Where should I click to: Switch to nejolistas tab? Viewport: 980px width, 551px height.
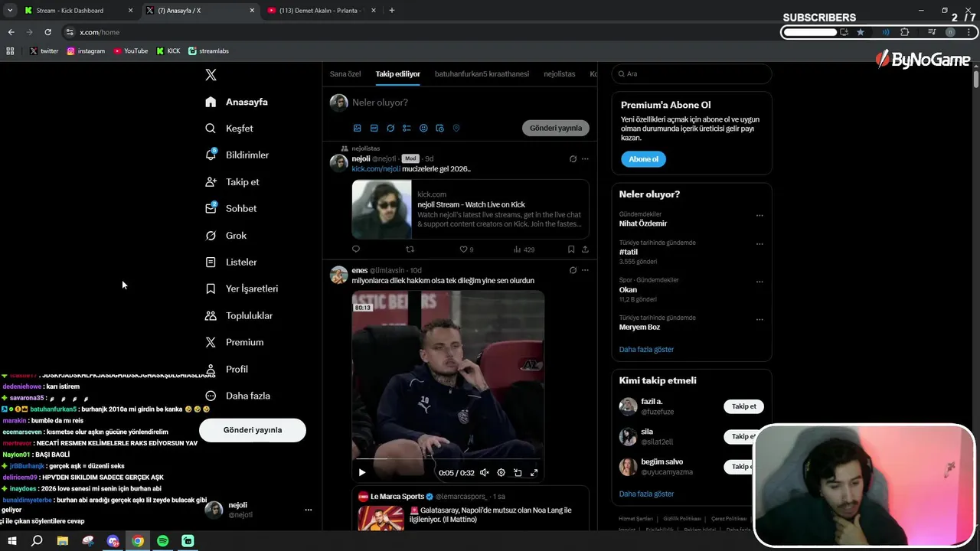click(x=559, y=74)
